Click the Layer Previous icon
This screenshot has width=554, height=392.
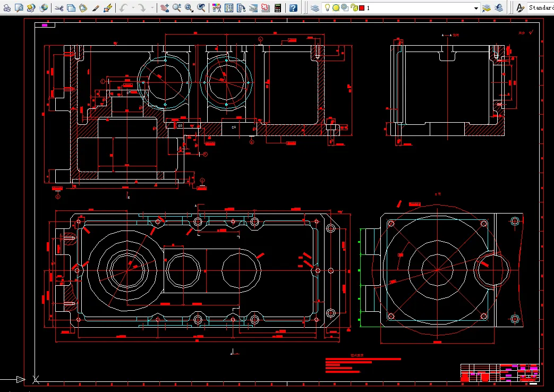499,8
